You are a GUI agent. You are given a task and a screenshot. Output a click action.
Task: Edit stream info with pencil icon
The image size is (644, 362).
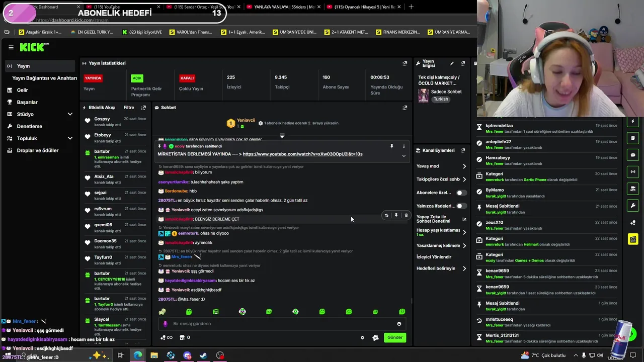tap(452, 63)
